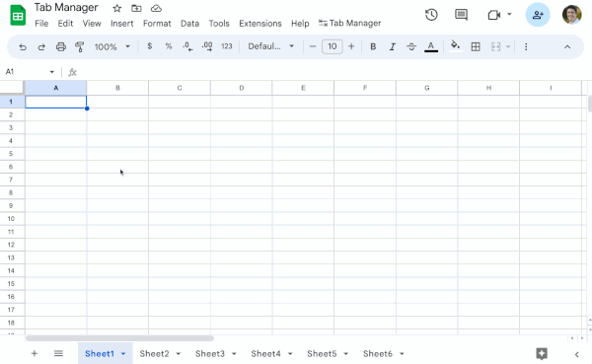Click the Tab Manager document title
Viewport: 592px width, 364px height.
pos(66,7)
